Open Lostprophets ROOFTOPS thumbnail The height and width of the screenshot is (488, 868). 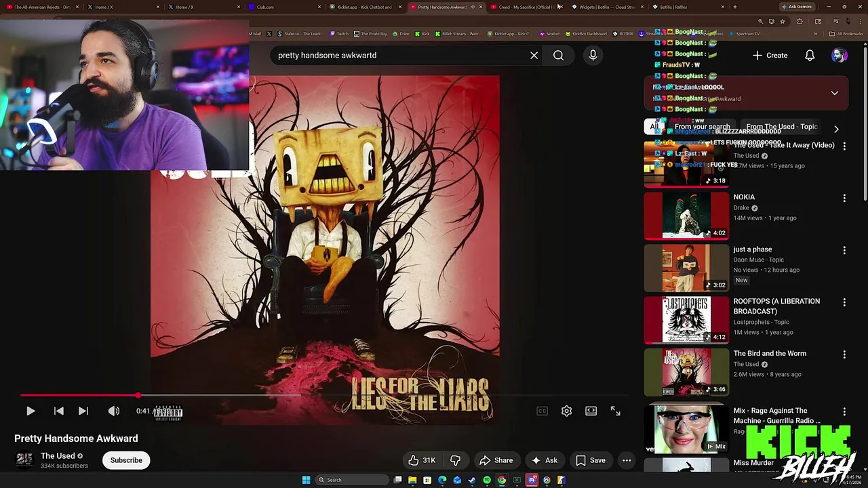pyautogui.click(x=686, y=320)
